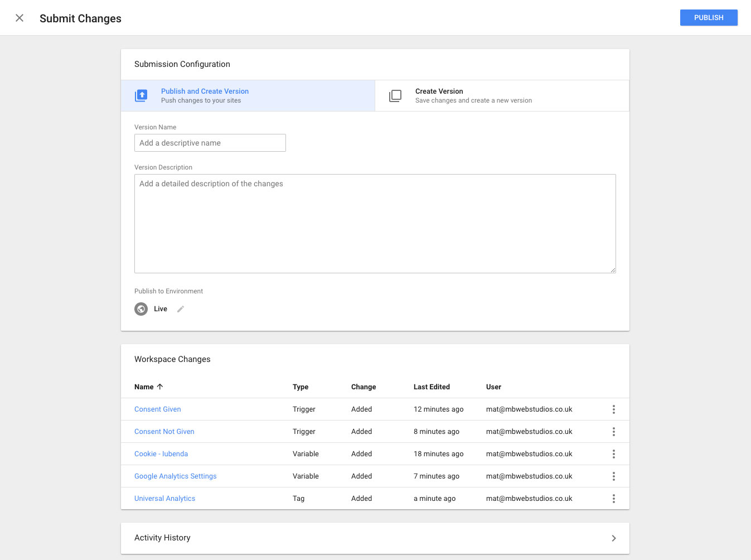This screenshot has width=751, height=560.
Task: Click the Type column header
Action: [x=301, y=387]
